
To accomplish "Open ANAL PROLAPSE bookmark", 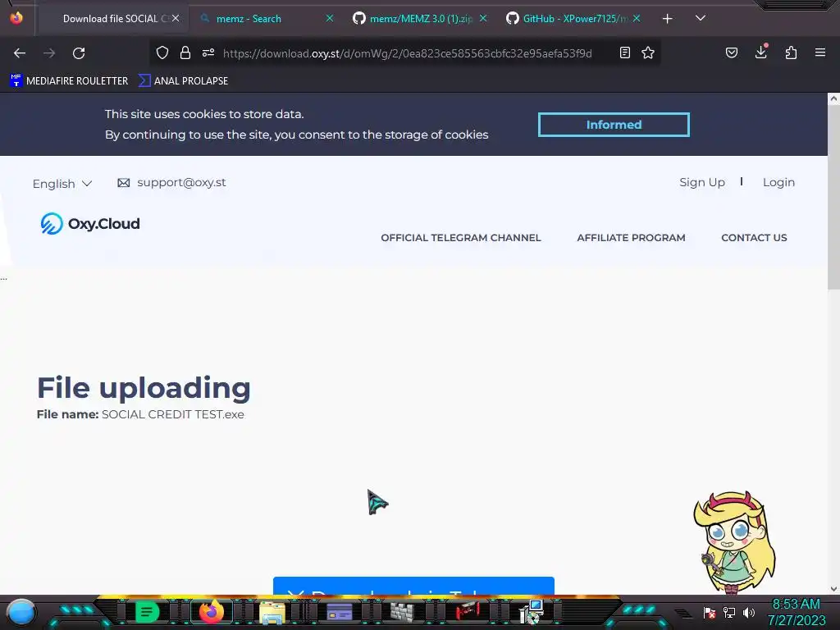I will coord(183,81).
